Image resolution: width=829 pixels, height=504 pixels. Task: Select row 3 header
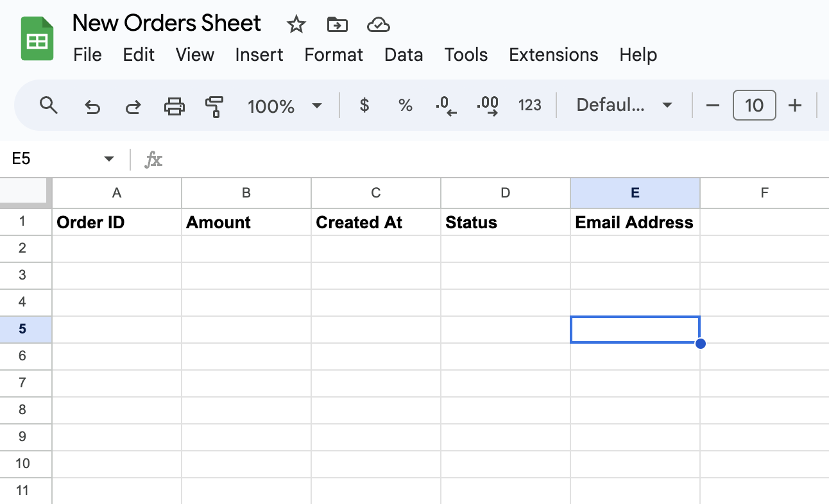pos(26,276)
